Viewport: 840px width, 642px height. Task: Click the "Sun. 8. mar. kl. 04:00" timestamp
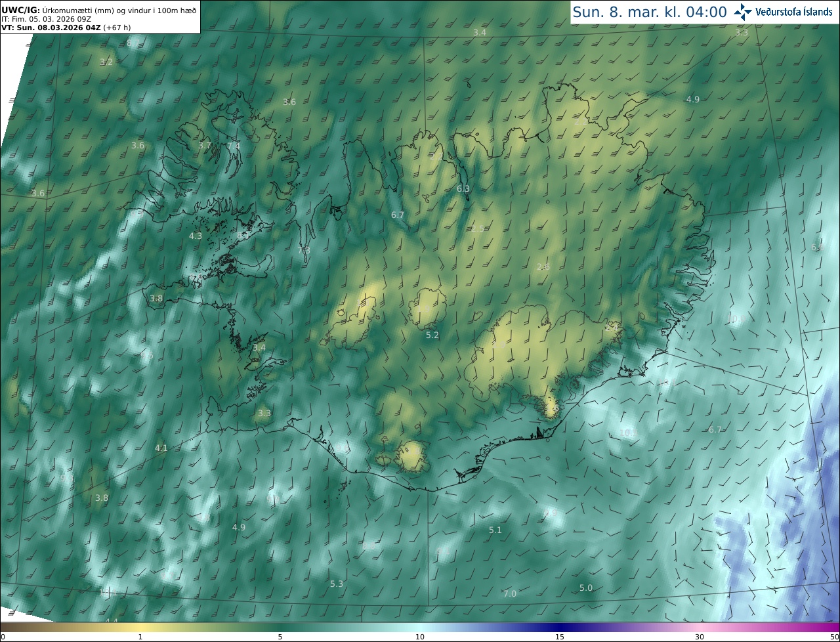pos(650,12)
